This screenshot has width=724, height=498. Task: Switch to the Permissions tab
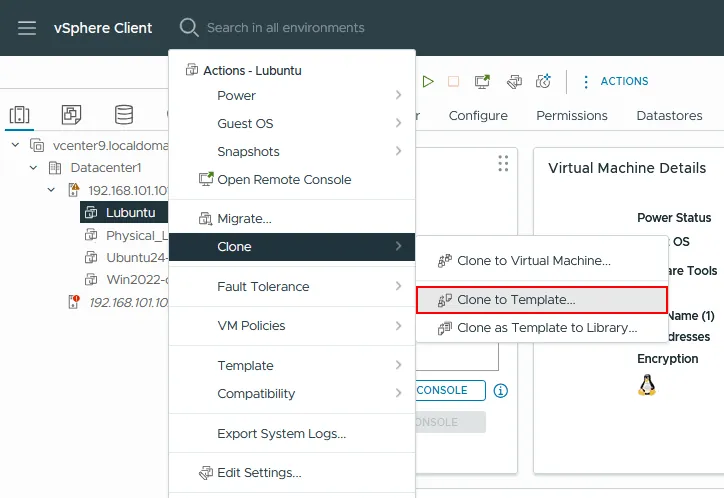pyautogui.click(x=572, y=115)
